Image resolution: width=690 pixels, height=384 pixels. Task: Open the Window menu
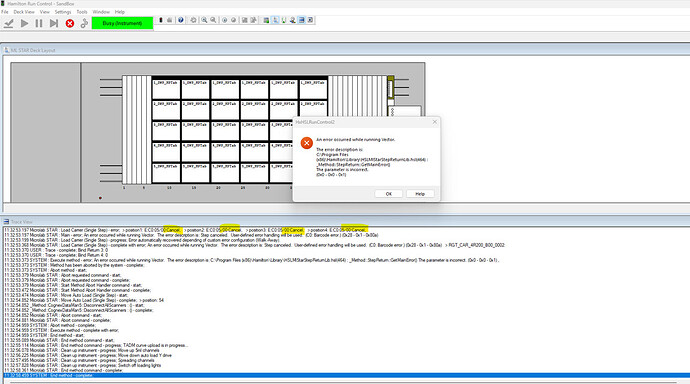(101, 12)
